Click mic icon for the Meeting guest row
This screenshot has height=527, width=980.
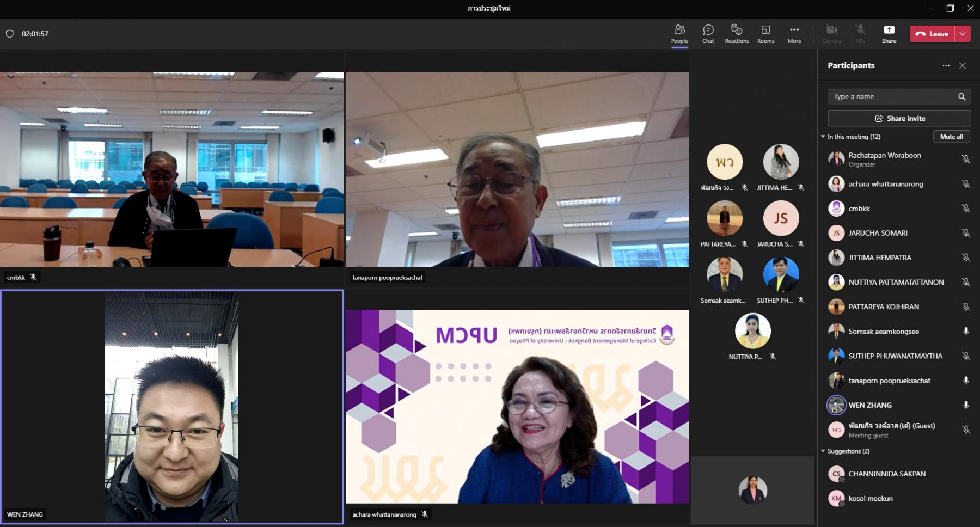click(966, 430)
